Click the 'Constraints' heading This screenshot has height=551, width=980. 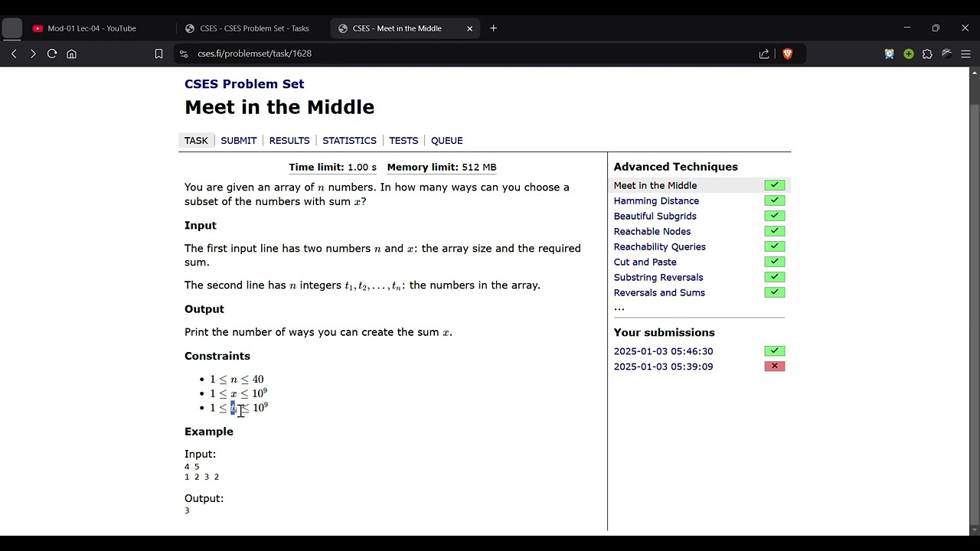click(217, 356)
